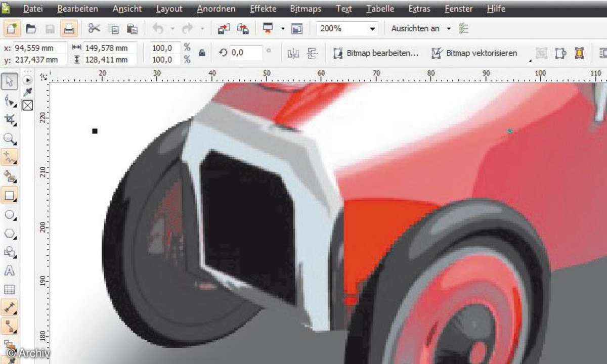Viewport: 607px width, 364px height.
Task: Open the application launcher icon
Action: click(x=268, y=29)
